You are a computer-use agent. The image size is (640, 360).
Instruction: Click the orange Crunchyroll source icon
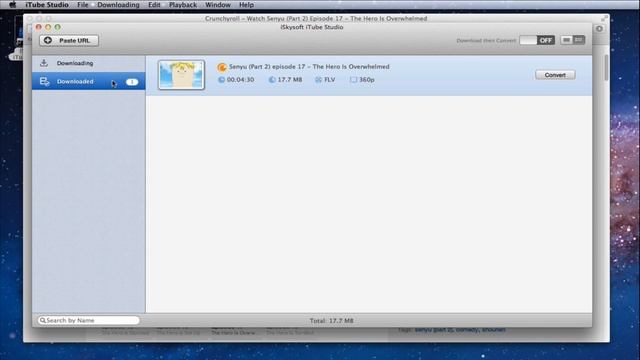tap(222, 67)
